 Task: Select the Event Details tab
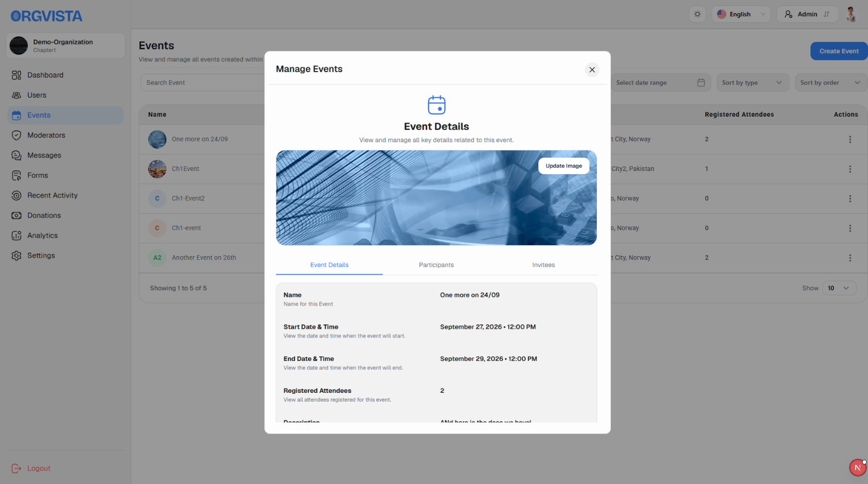[329, 265]
